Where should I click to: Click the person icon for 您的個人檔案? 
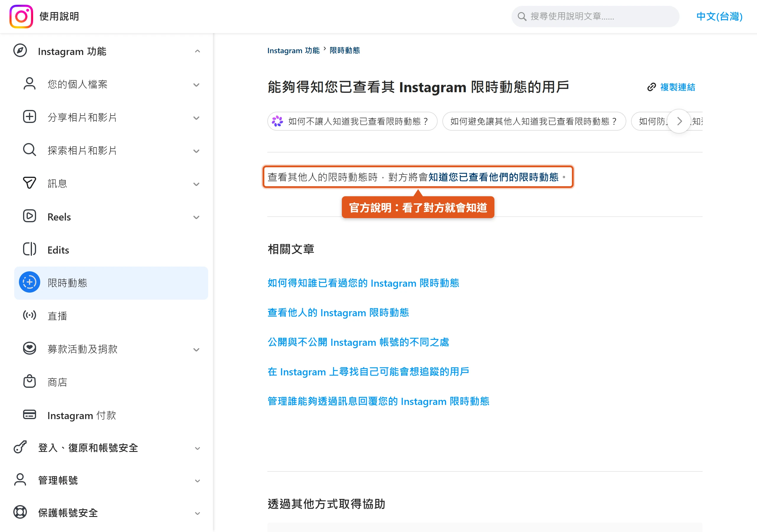point(29,84)
